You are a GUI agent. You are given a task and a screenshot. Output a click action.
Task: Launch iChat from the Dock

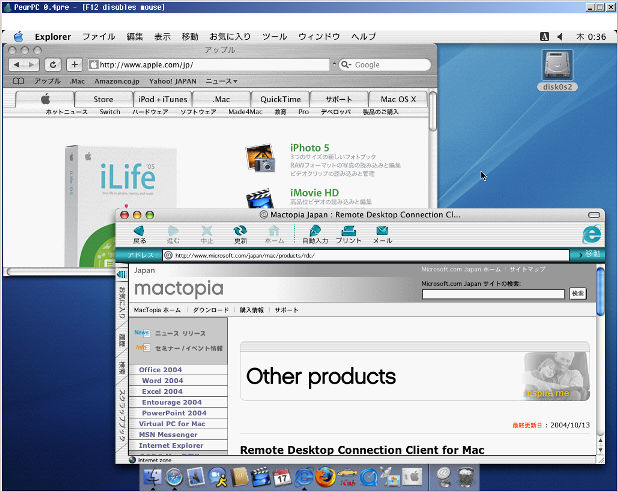pyautogui.click(x=218, y=477)
